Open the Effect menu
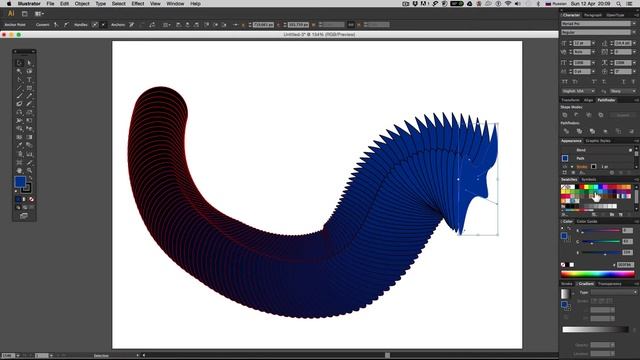Image resolution: width=640 pixels, height=360 pixels. (x=138, y=4)
